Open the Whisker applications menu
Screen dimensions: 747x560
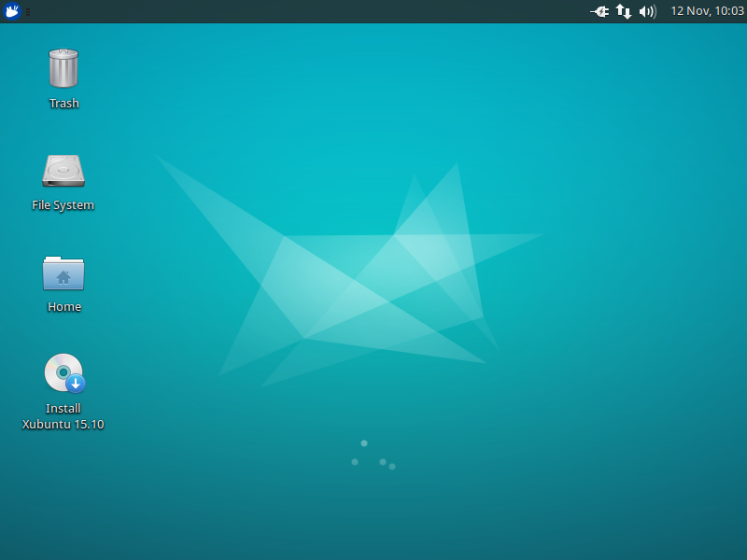[x=12, y=11]
